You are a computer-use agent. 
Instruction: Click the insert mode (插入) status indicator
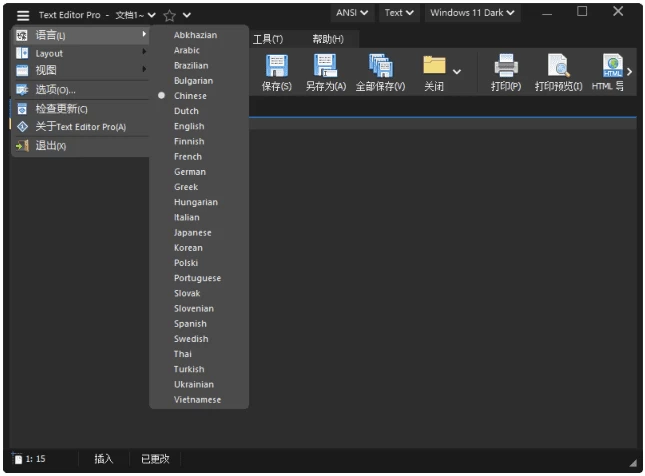[104, 459]
